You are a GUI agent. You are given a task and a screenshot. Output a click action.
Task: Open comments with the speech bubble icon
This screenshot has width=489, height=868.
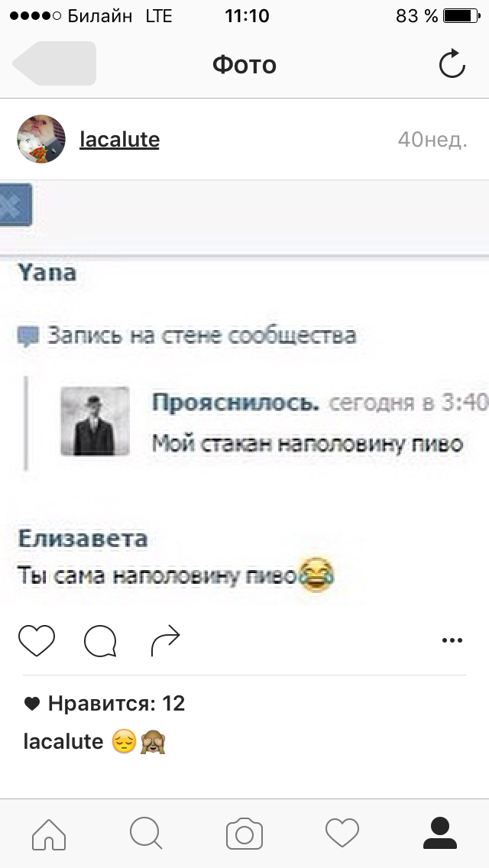click(100, 641)
